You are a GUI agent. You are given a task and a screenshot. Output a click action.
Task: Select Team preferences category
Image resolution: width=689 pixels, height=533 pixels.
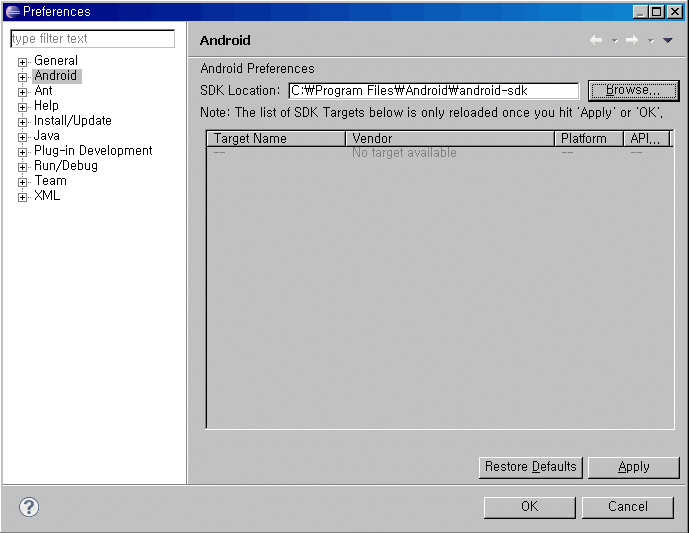pos(51,181)
